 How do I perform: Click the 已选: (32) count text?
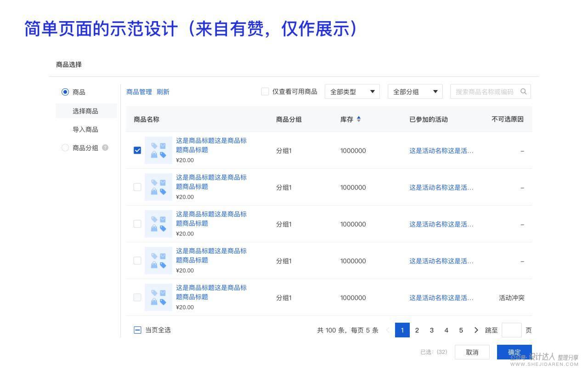(x=434, y=352)
